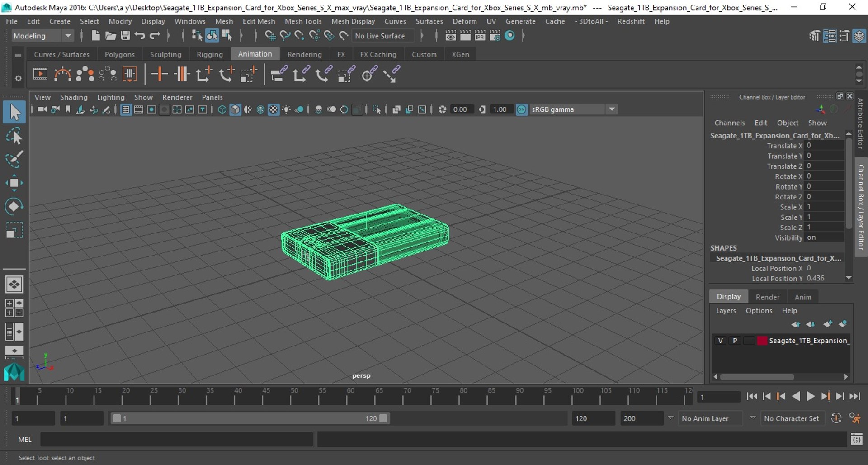The image size is (868, 465).
Task: Switch to the Polygons shelf tab
Action: 120,54
